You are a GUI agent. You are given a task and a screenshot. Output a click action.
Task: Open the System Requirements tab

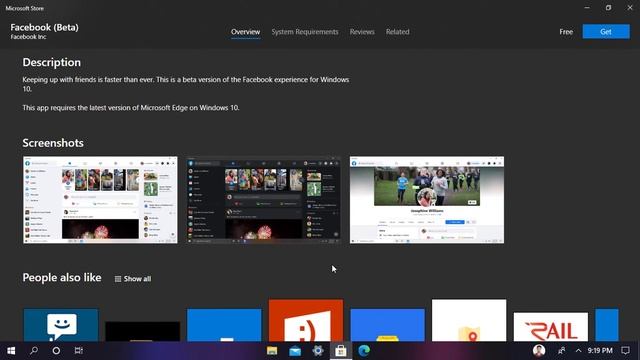tap(304, 32)
